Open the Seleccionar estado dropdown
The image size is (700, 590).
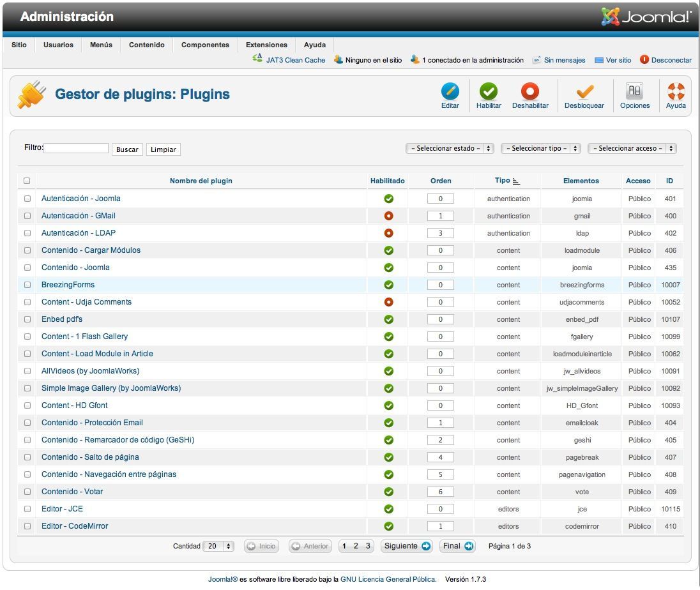click(450, 148)
